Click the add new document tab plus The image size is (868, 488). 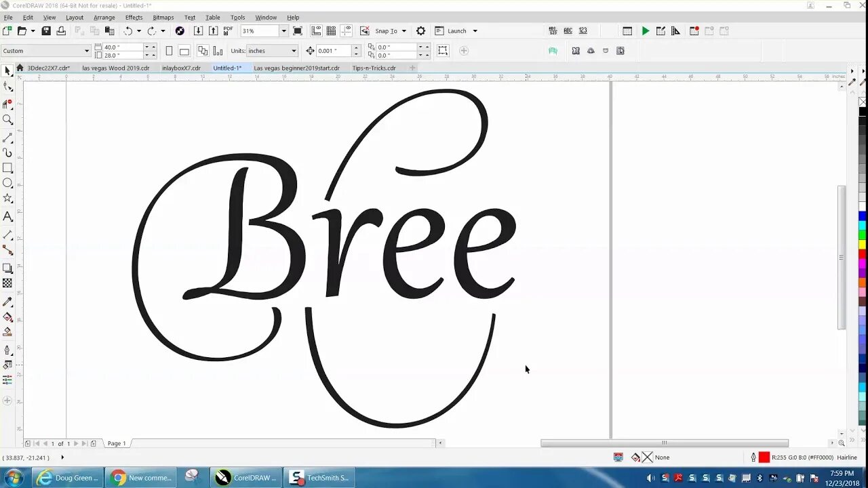point(412,68)
